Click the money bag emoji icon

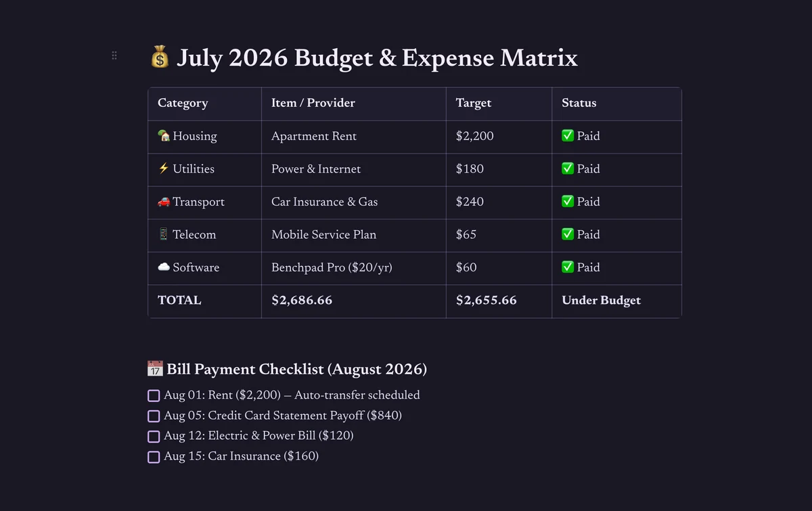159,58
